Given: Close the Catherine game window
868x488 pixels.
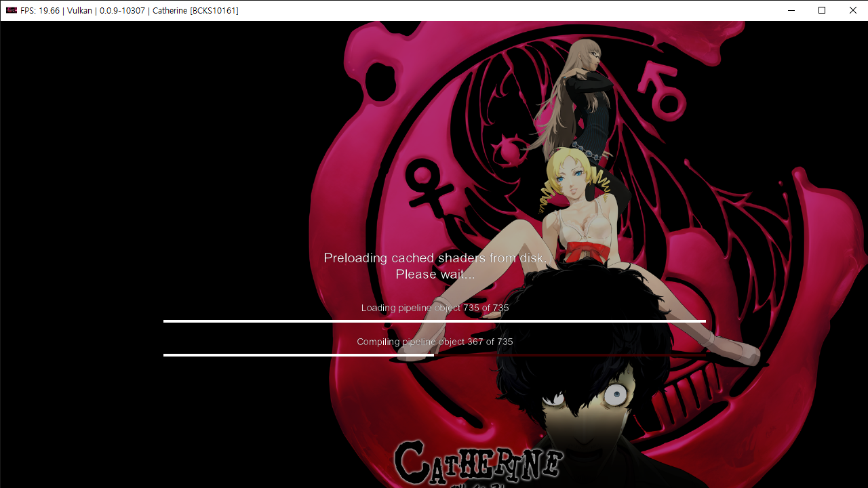Looking at the screenshot, I should 852,10.
